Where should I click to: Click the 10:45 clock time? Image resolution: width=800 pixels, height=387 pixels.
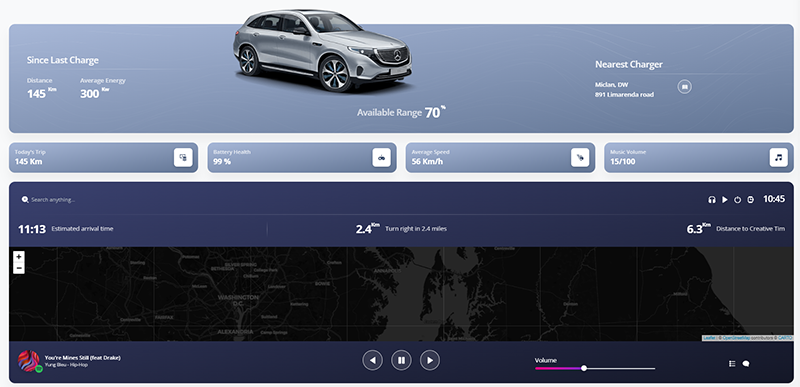click(x=774, y=199)
